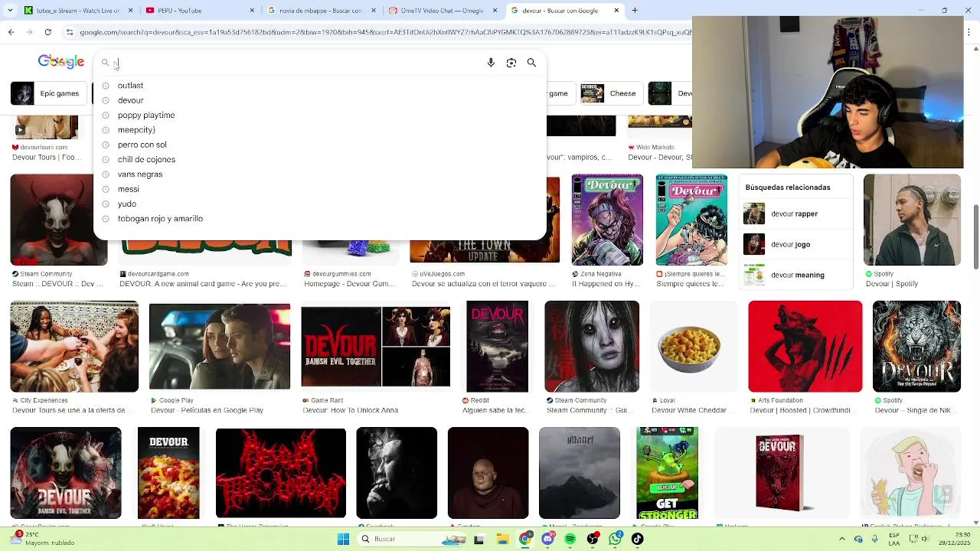Open File Explorer from taskbar
The width and height of the screenshot is (980, 551).
pos(502,539)
